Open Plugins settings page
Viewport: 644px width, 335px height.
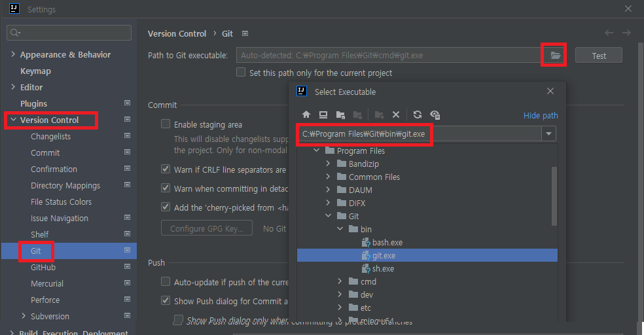click(x=33, y=103)
